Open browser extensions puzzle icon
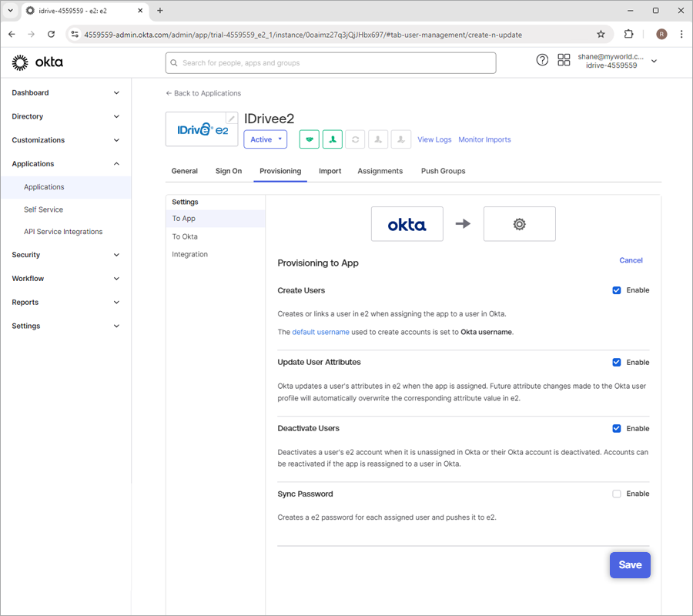 tap(628, 34)
